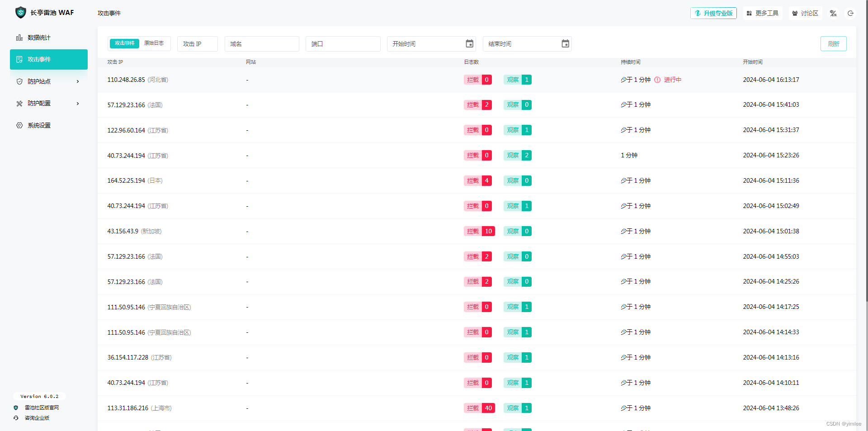
Task: Open 讨论区 community button
Action: (x=805, y=13)
